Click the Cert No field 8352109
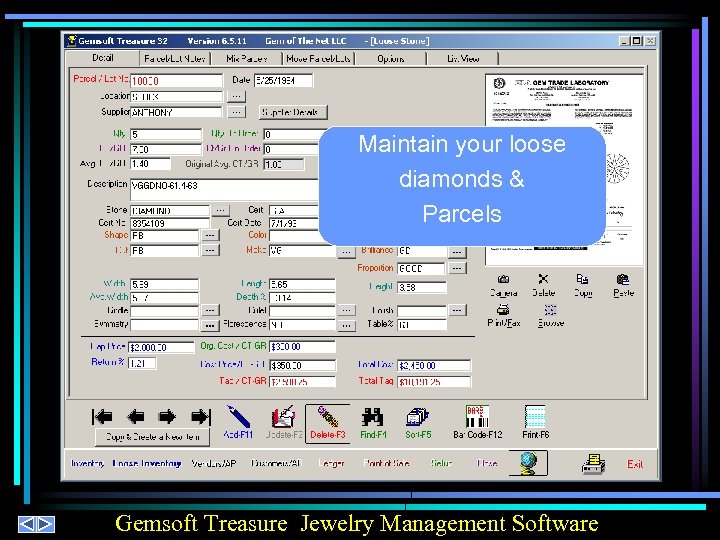This screenshot has height=540, width=720. point(170,224)
